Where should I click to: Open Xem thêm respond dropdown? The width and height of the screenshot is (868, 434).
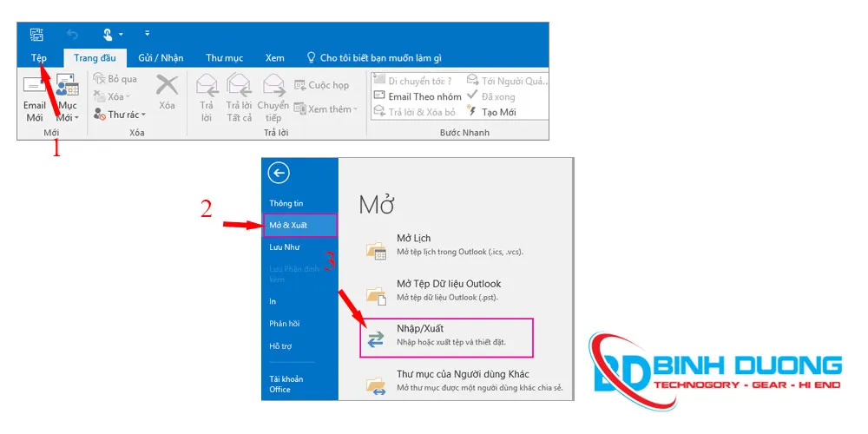point(325,109)
